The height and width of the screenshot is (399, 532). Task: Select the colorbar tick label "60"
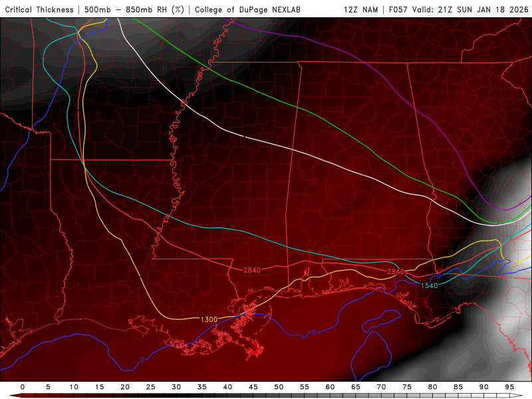[330, 387]
